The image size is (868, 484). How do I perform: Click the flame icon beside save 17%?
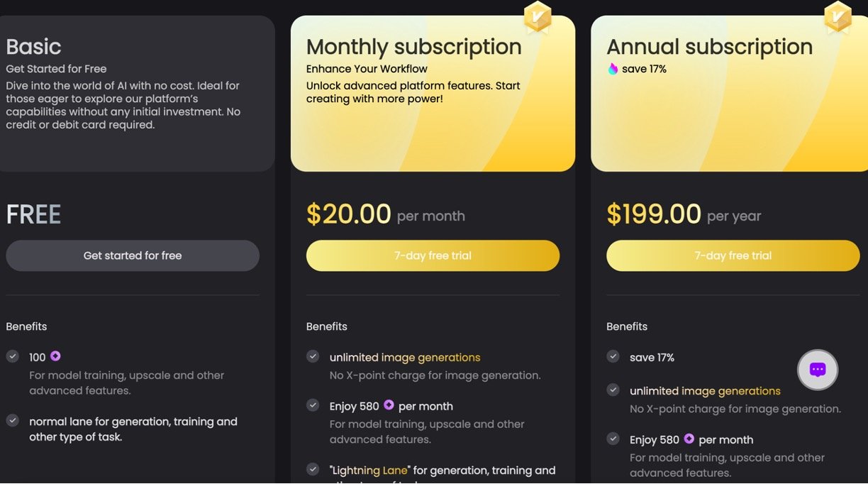[x=613, y=69]
